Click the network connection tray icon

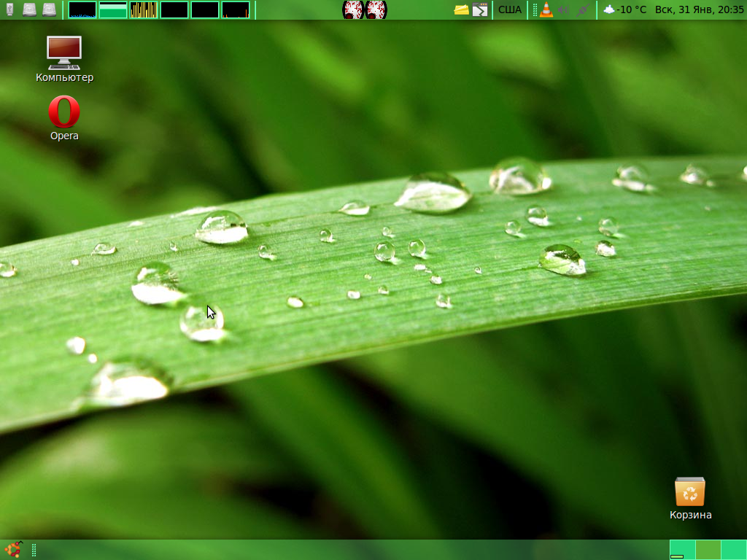coord(582,9)
